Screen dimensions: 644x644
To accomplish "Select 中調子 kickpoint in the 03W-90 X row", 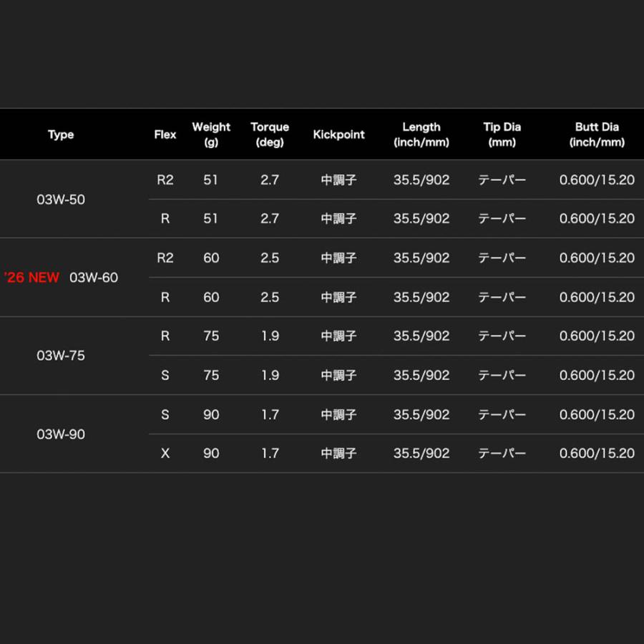I will point(339,454).
